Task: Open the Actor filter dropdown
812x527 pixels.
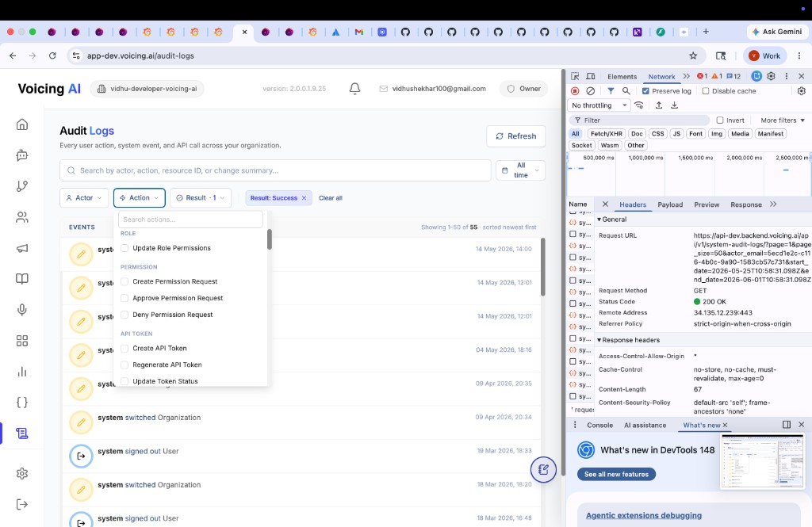Action: click(x=84, y=198)
